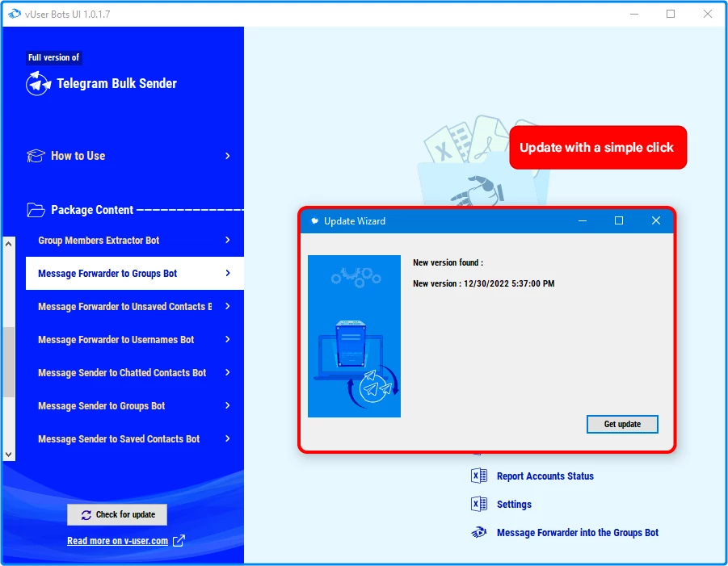Minimize the vUser Bots UI window
This screenshot has height=566, width=728.
(x=634, y=14)
